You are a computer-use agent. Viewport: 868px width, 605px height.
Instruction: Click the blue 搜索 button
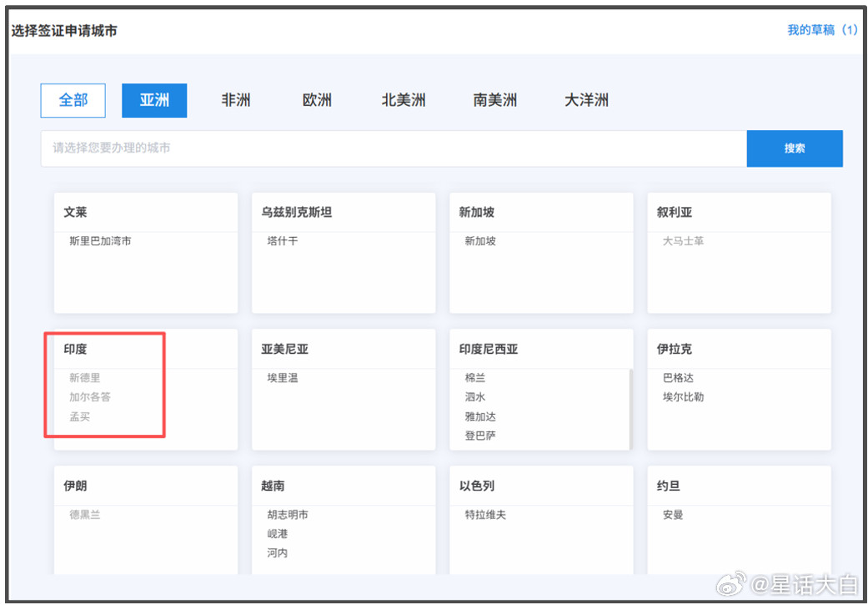(794, 149)
